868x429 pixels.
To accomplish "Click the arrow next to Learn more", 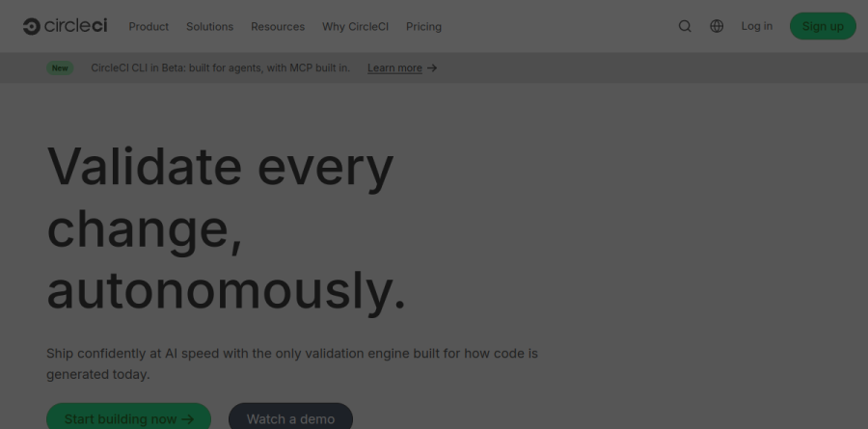I will (432, 68).
